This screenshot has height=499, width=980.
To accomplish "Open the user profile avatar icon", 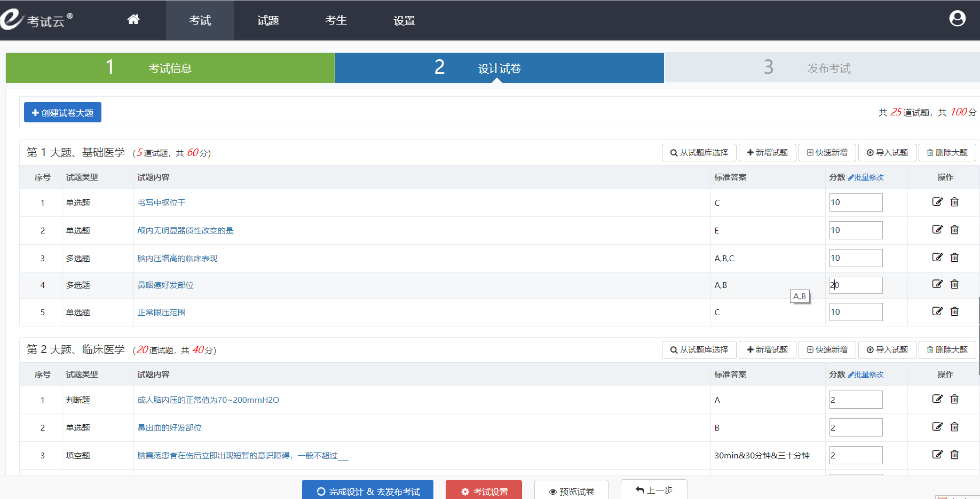I will click(x=957, y=19).
